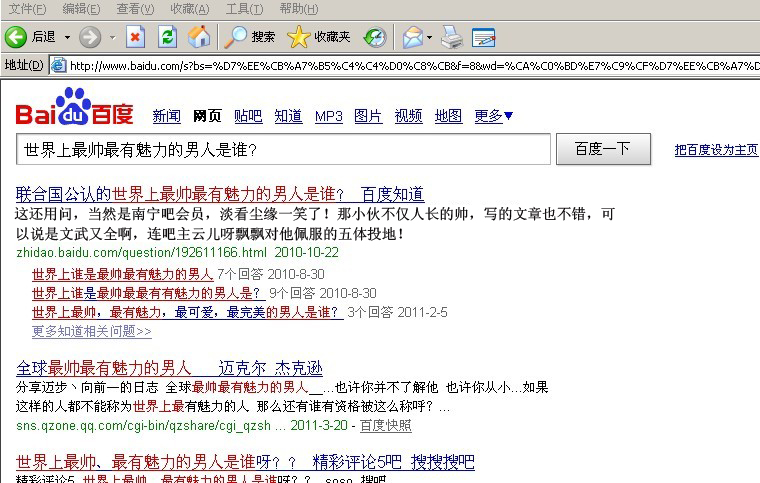Open the Forward history dropdown arrow
The width and height of the screenshot is (760, 483).
(112, 37)
